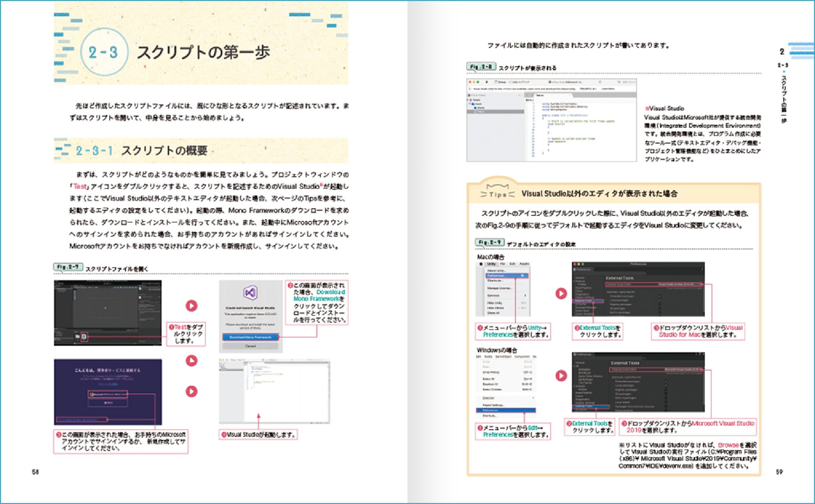This screenshot has width=815, height=504.
Task: Click the Test script icon in Unity's Project window
Action: [x=84, y=337]
